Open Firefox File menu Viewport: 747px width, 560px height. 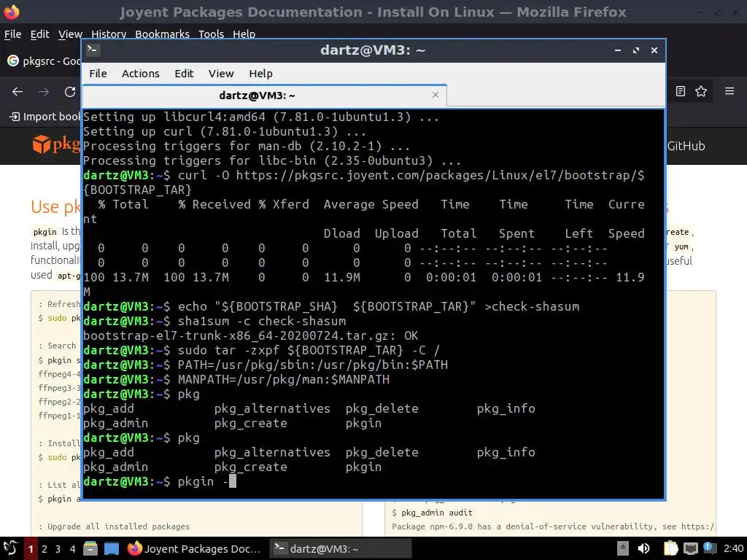[x=12, y=34]
